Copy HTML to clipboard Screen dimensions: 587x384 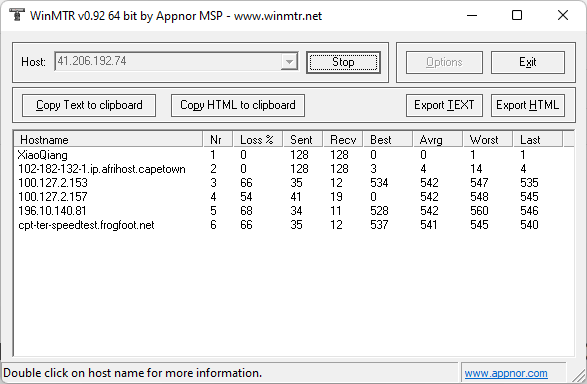(238, 106)
